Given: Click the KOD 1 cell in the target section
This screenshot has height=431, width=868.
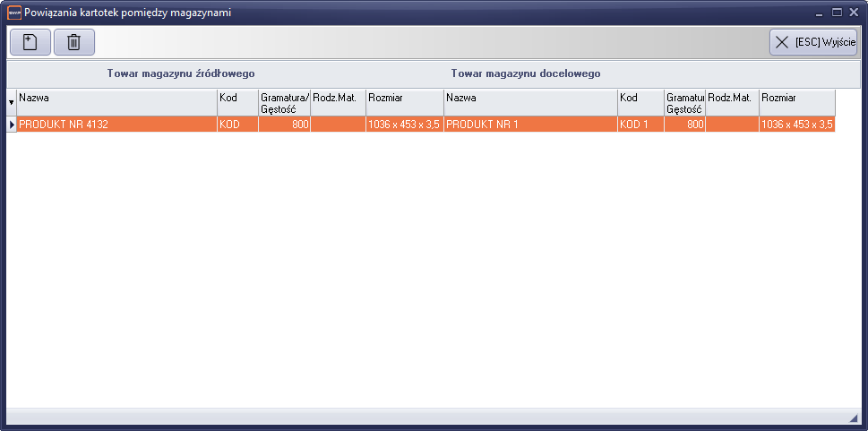Looking at the screenshot, I should pyautogui.click(x=640, y=125).
